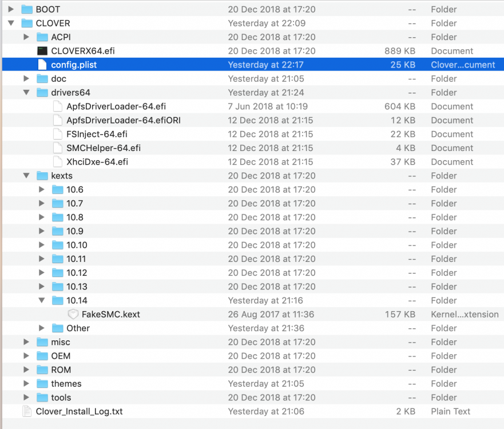Viewport: 504px width, 429px height.
Task: Select the misc folder name
Action: pyautogui.click(x=61, y=342)
